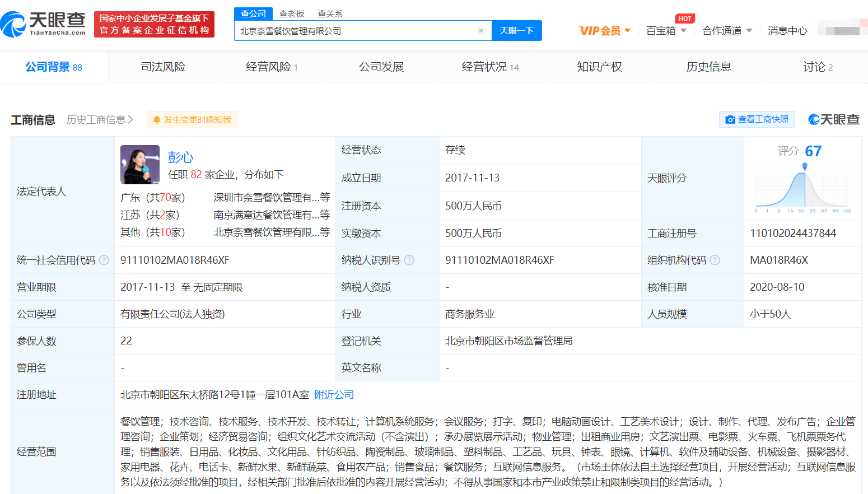Click the company name search input field

click(x=356, y=31)
